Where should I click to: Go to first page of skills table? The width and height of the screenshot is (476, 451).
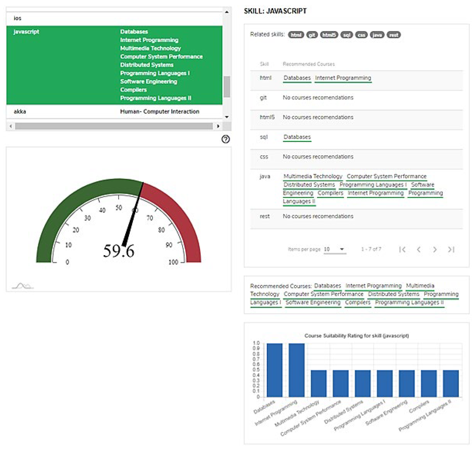click(x=403, y=249)
